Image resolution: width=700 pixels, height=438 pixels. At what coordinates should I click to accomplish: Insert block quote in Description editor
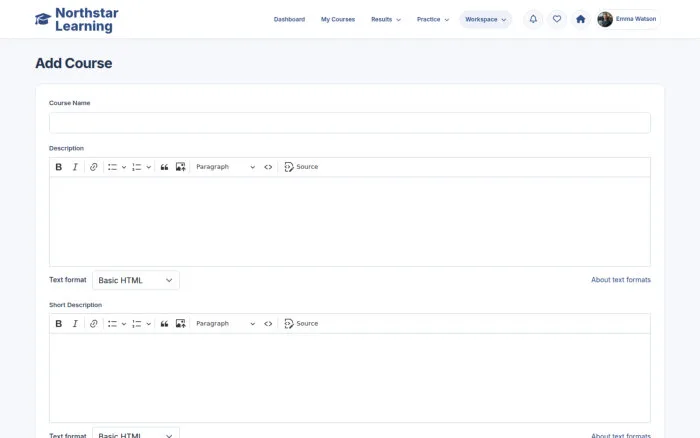(164, 167)
